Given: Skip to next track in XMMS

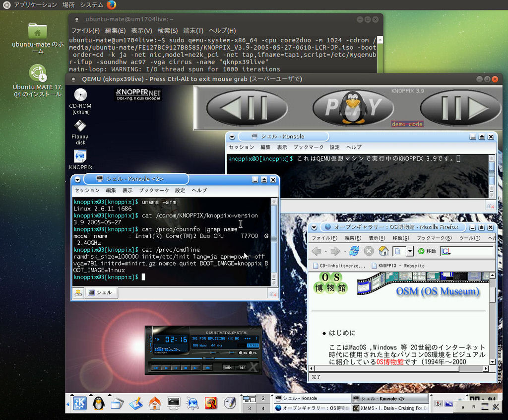Looking at the screenshot, I should pyautogui.click(x=195, y=368).
